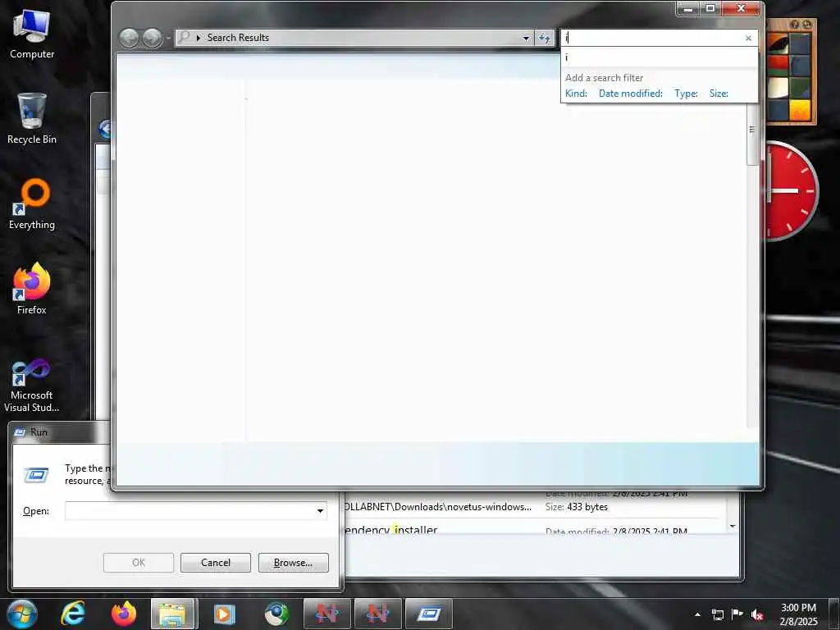This screenshot has width=840, height=630.
Task: Open the Action Center flag icon
Action: 737,614
